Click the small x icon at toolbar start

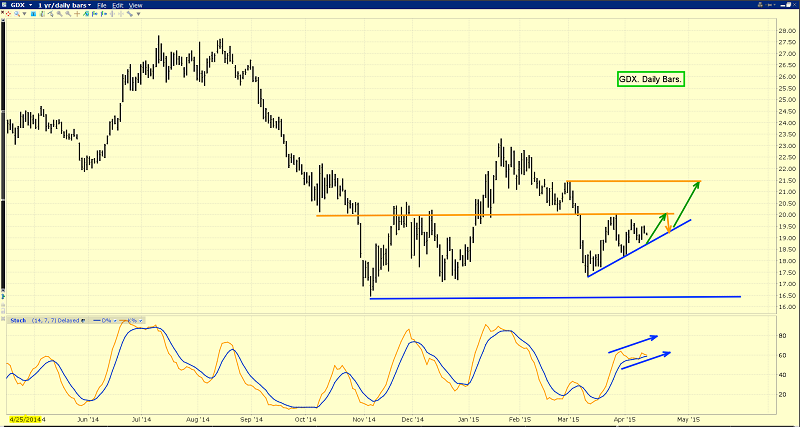(x=2, y=12)
